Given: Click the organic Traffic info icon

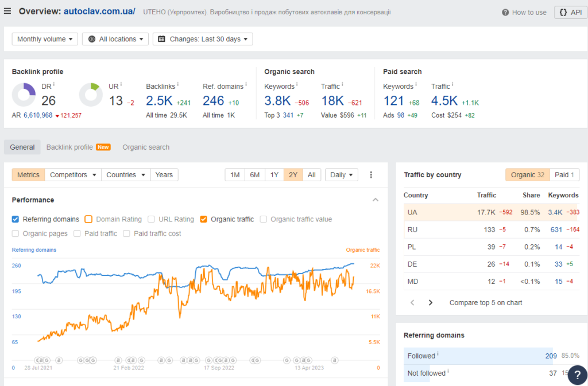Looking at the screenshot, I should click(342, 84).
